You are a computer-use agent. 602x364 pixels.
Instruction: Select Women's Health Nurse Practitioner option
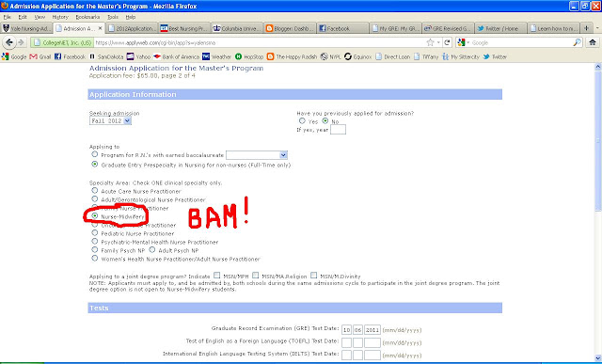(94, 258)
